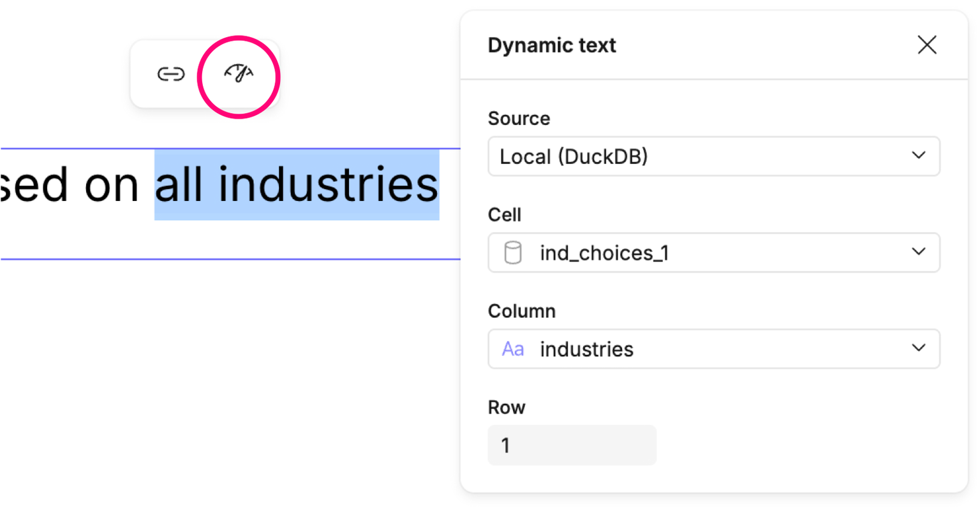
Task: Click the Source field label
Action: (x=519, y=118)
